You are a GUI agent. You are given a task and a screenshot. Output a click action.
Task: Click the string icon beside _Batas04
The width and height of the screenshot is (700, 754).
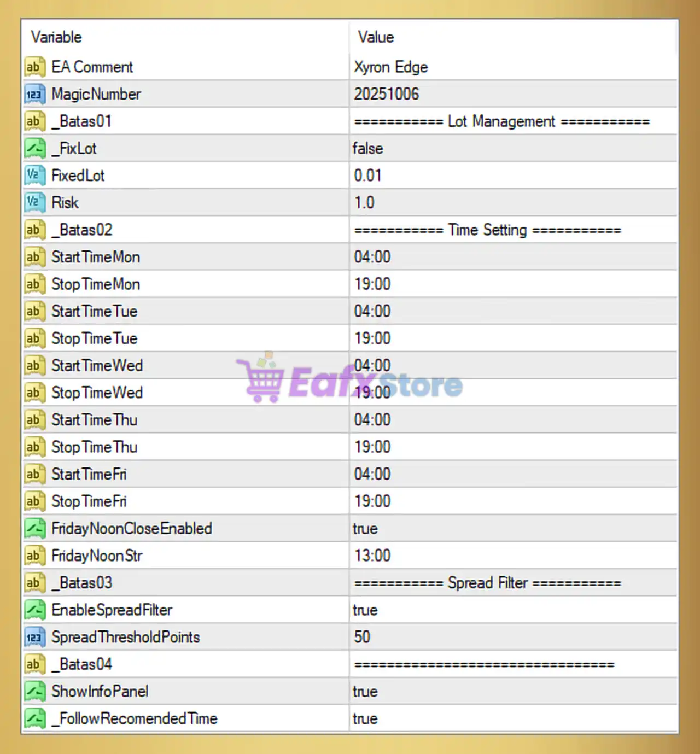34,664
